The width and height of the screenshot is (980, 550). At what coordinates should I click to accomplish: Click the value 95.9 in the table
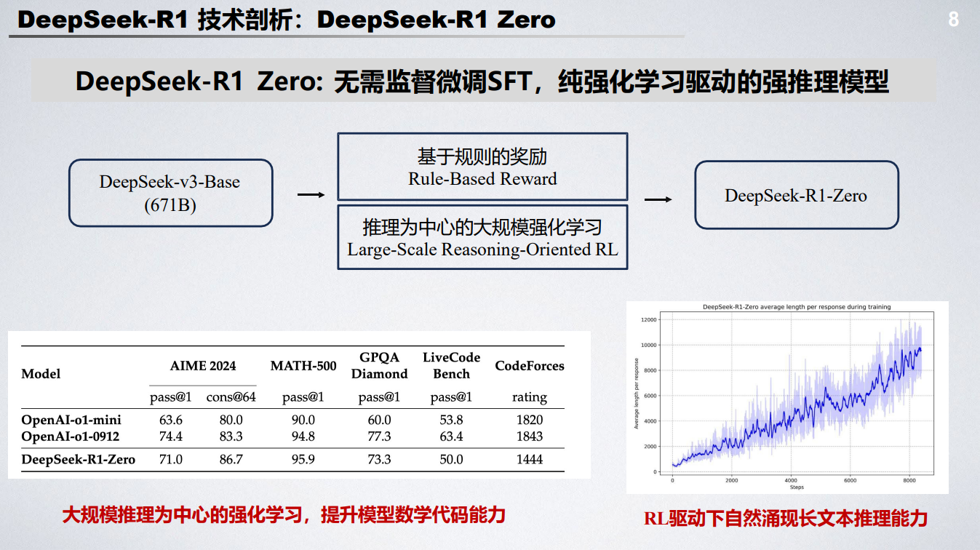[x=303, y=460]
